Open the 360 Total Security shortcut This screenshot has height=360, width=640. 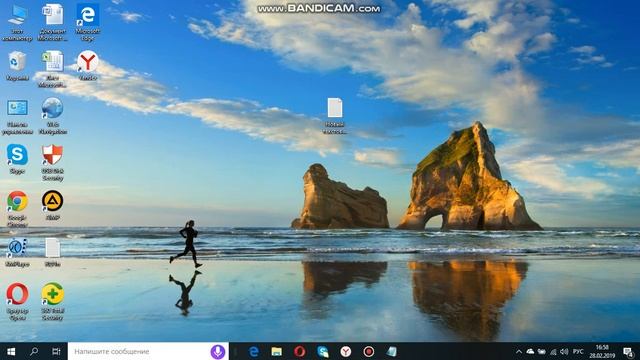(53, 302)
